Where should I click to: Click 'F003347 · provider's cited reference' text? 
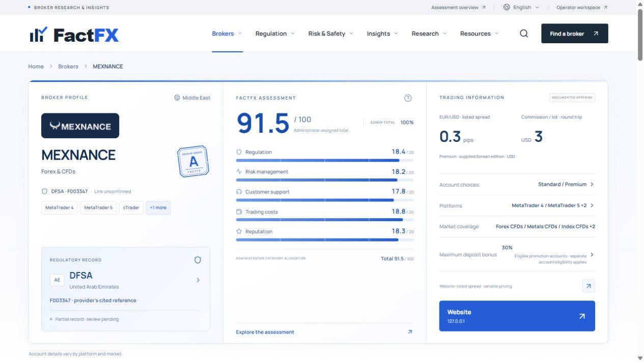click(x=93, y=300)
